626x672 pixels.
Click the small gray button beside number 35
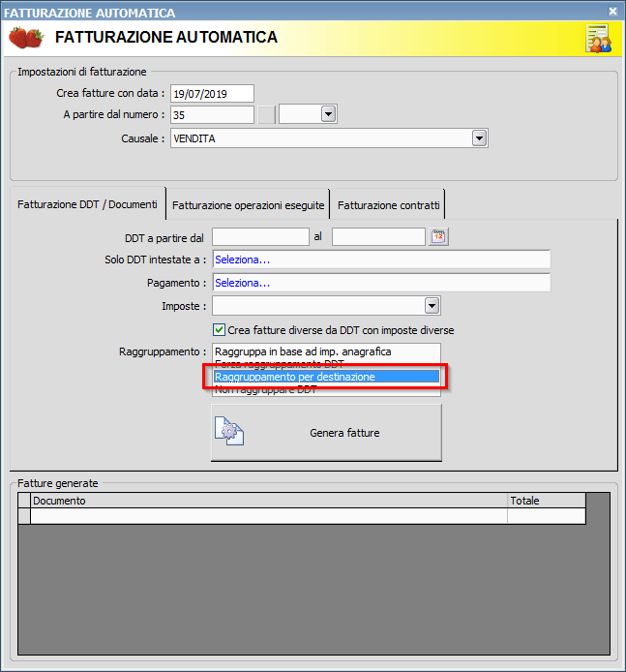(266, 115)
